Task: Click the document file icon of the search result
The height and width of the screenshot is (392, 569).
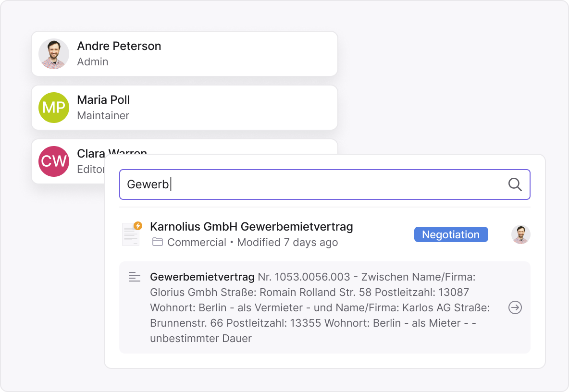Action: [130, 235]
